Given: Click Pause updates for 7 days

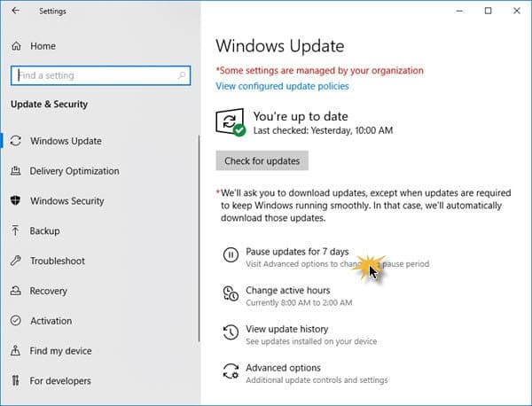Looking at the screenshot, I should tap(297, 252).
